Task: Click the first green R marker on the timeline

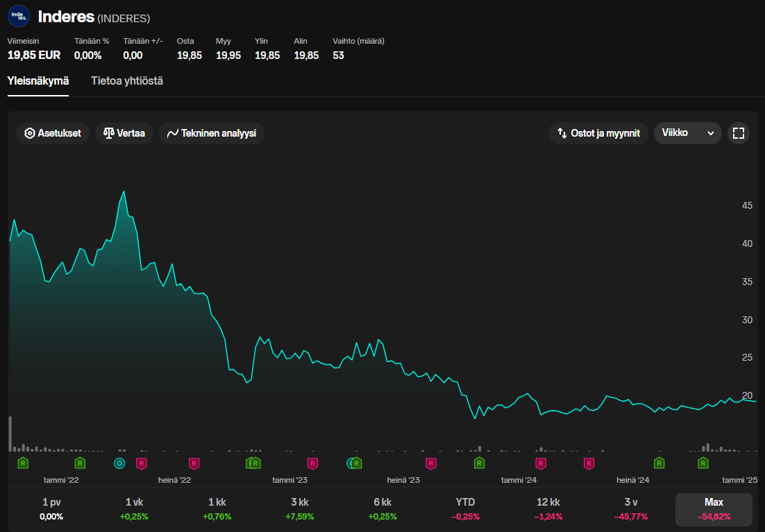Action: (x=23, y=463)
